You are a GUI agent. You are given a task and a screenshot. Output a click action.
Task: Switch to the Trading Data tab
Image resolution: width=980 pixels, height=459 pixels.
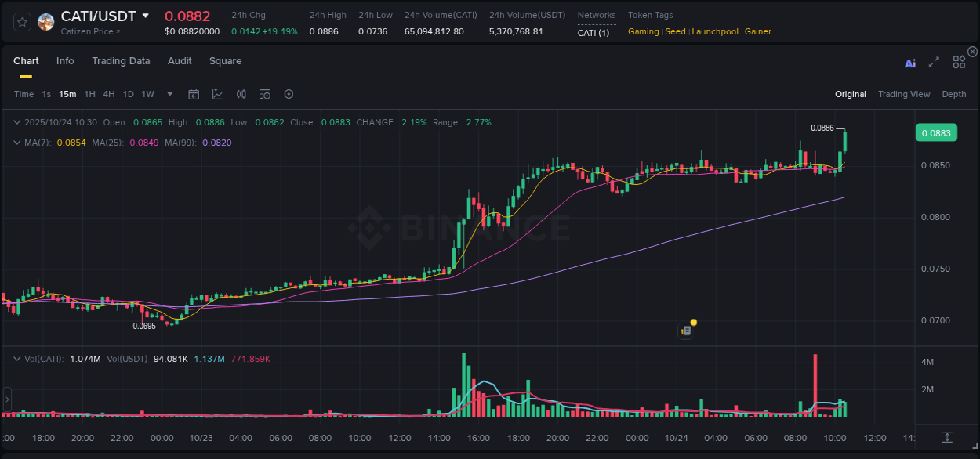pyautogui.click(x=122, y=61)
